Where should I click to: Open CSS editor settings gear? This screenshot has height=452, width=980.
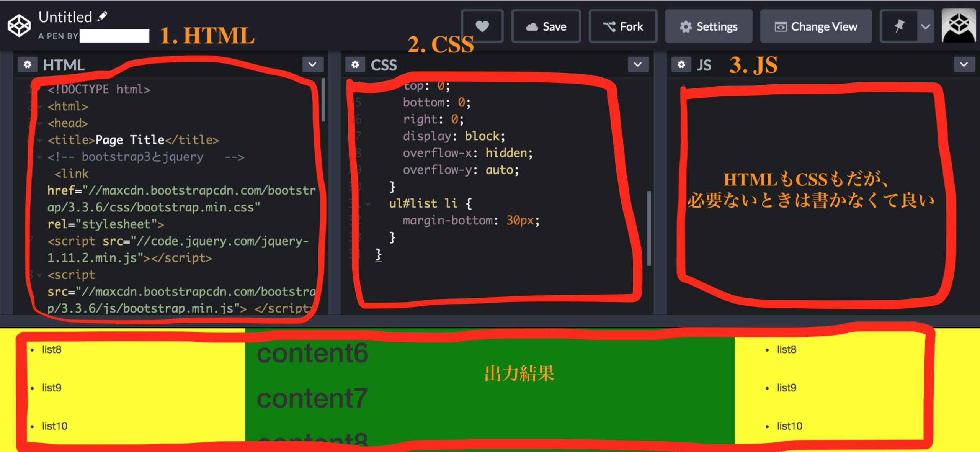click(x=355, y=65)
